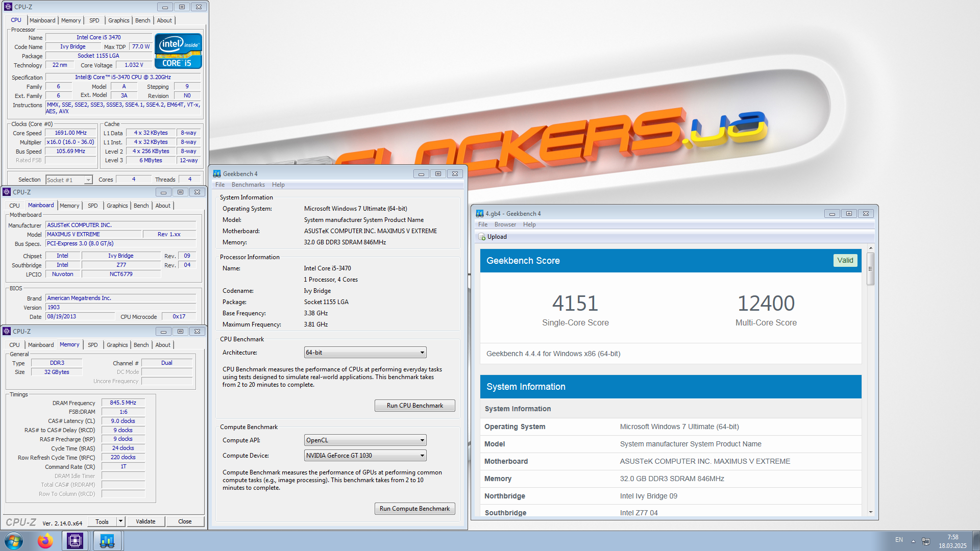The width and height of the screenshot is (980, 551).
Task: Click the results scrollbar thumb
Action: tap(871, 269)
